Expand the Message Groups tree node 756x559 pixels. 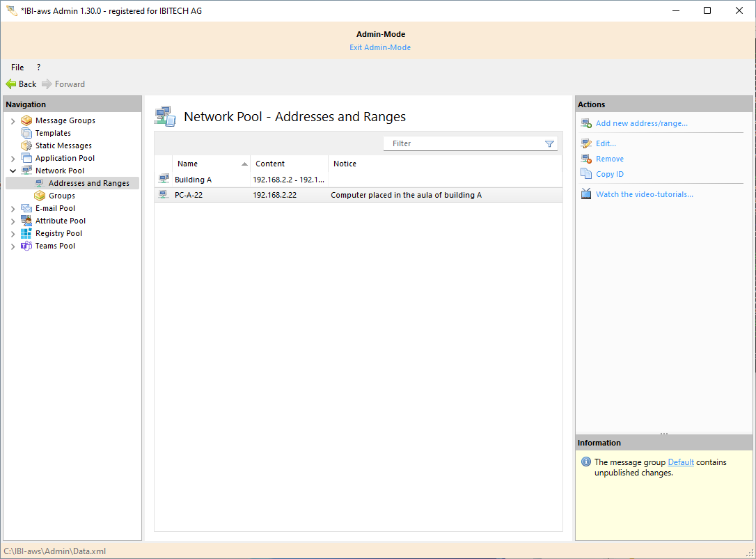[13, 121]
